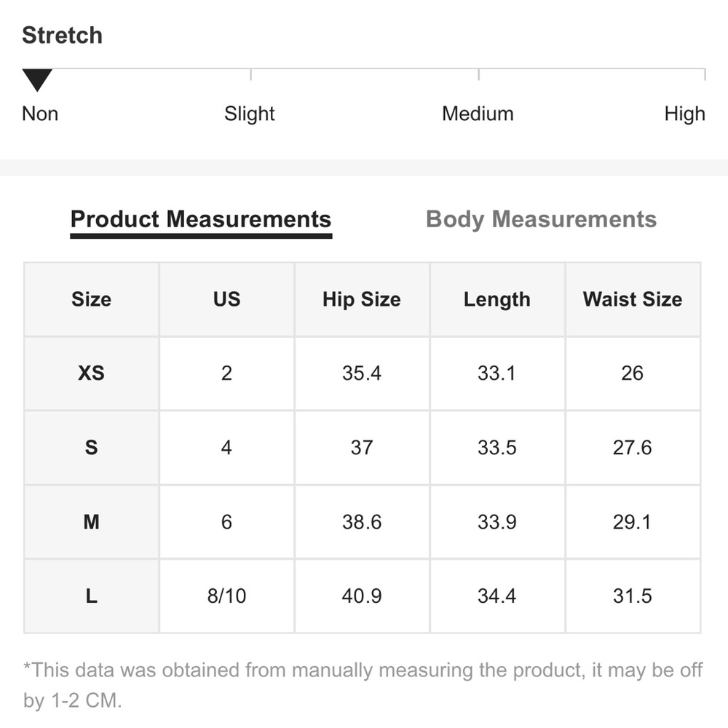Select the L size row

[x=362, y=596]
